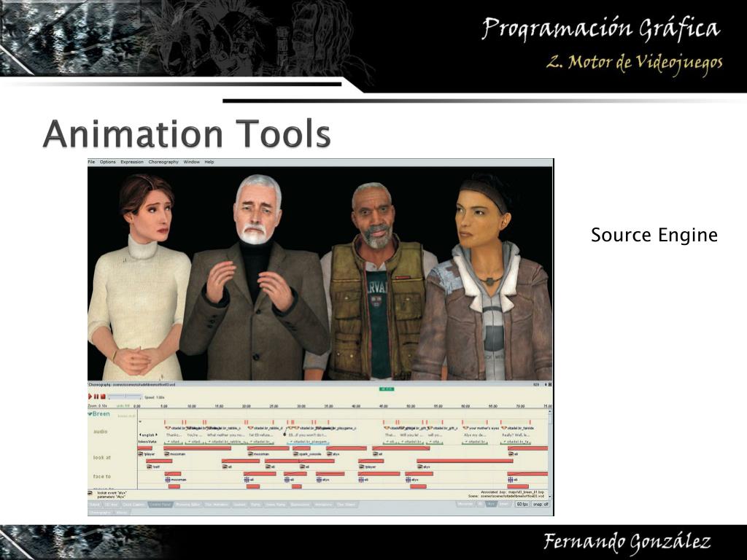Open the Choreography menu

[163, 162]
